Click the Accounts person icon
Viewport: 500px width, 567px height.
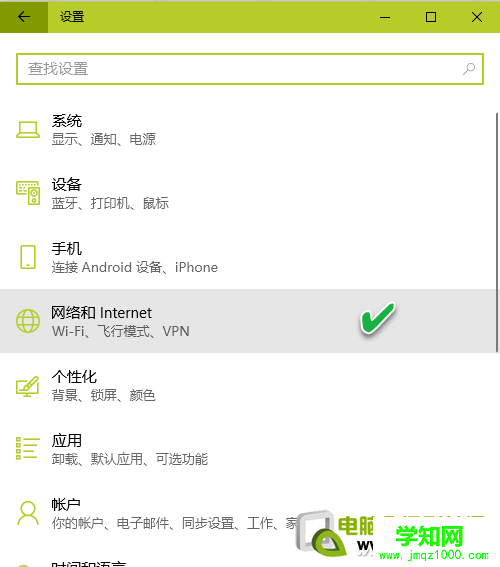pyautogui.click(x=28, y=513)
